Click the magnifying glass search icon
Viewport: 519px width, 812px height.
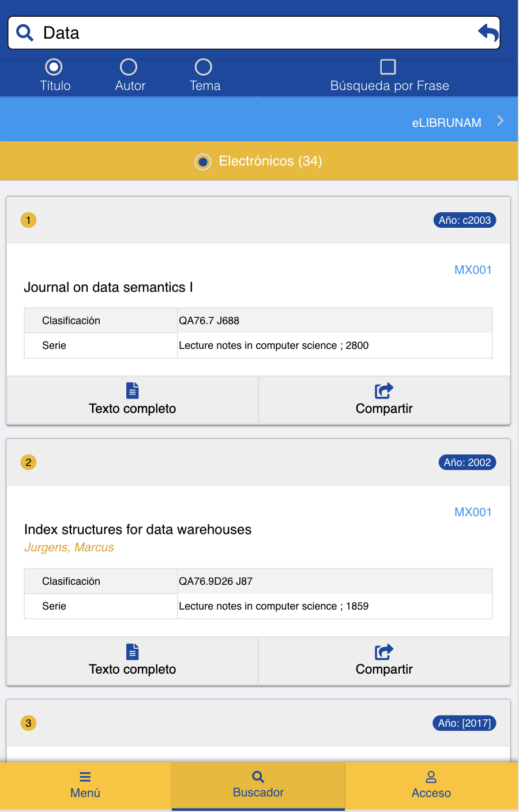pos(25,33)
